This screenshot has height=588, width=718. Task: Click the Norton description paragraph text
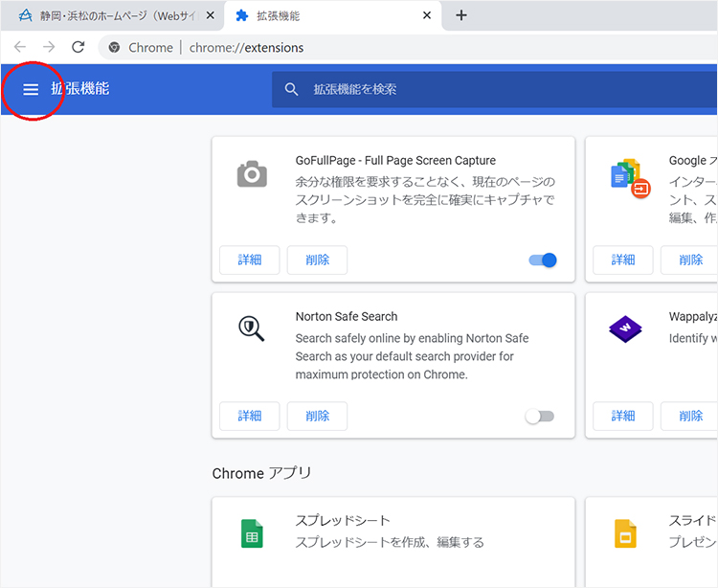click(x=412, y=356)
